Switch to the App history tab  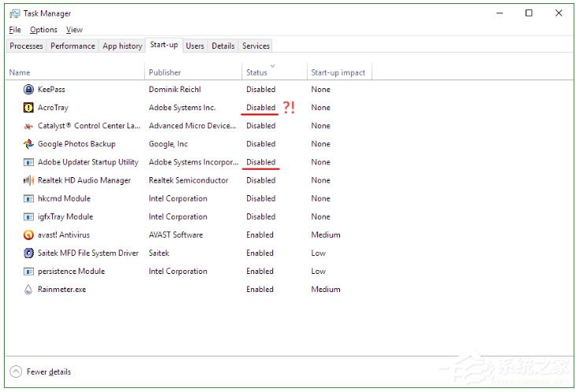[x=122, y=46]
